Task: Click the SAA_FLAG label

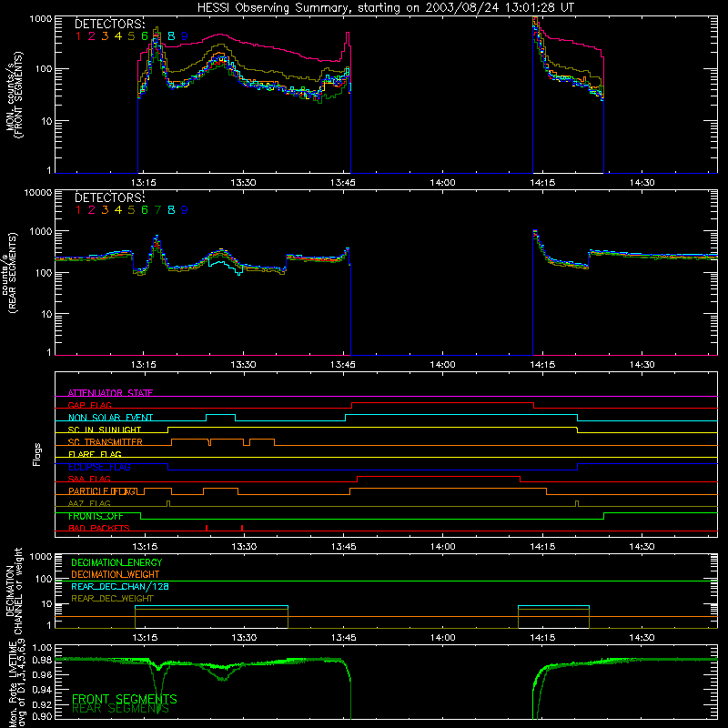Action: (x=89, y=479)
